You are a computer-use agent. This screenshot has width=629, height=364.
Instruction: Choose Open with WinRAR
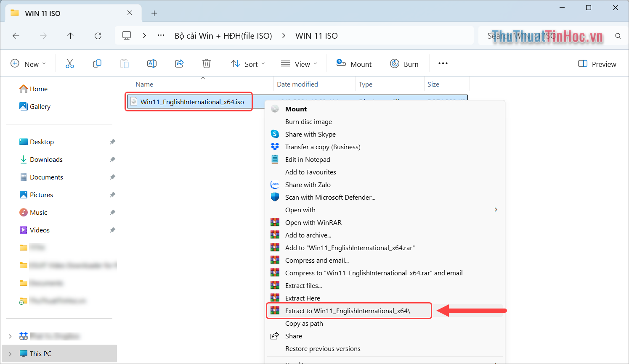385,222
